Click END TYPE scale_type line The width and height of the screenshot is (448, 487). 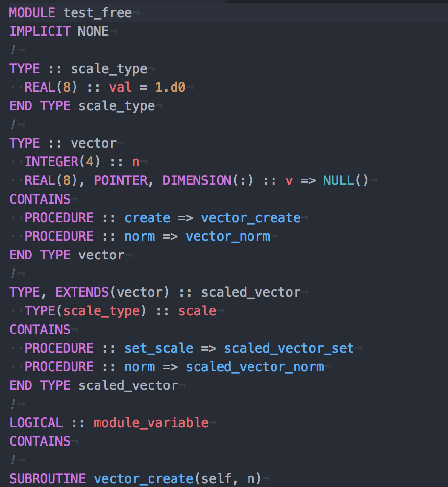(82, 106)
